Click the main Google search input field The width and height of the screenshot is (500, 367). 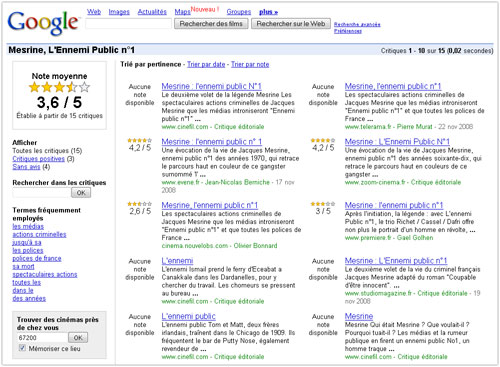(128, 24)
